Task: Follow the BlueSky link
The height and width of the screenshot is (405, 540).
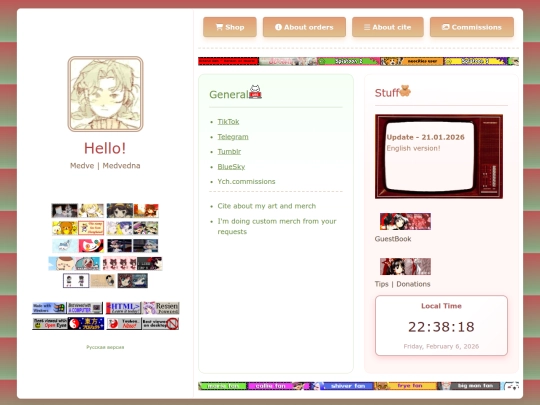Action: click(231, 167)
